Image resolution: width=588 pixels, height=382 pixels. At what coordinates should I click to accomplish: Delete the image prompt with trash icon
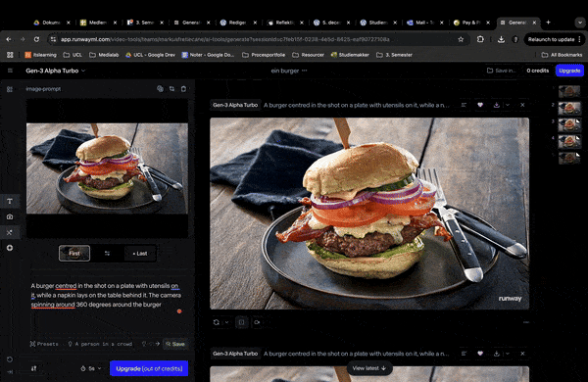coord(183,89)
